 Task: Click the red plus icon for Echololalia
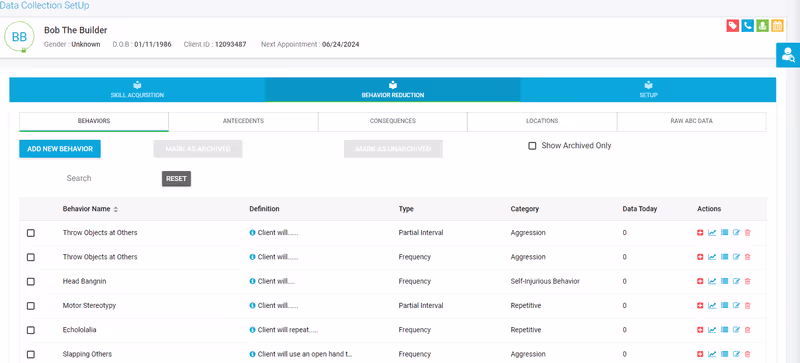(x=700, y=330)
